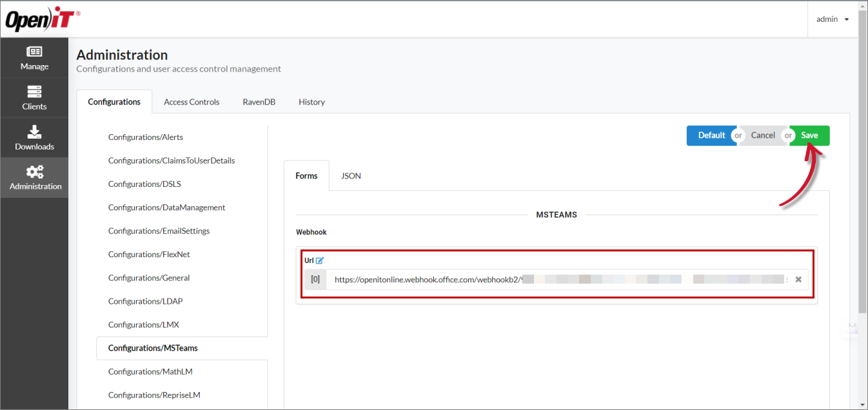
Task: Clear the webhook URL with the x icon
Action: (798, 279)
